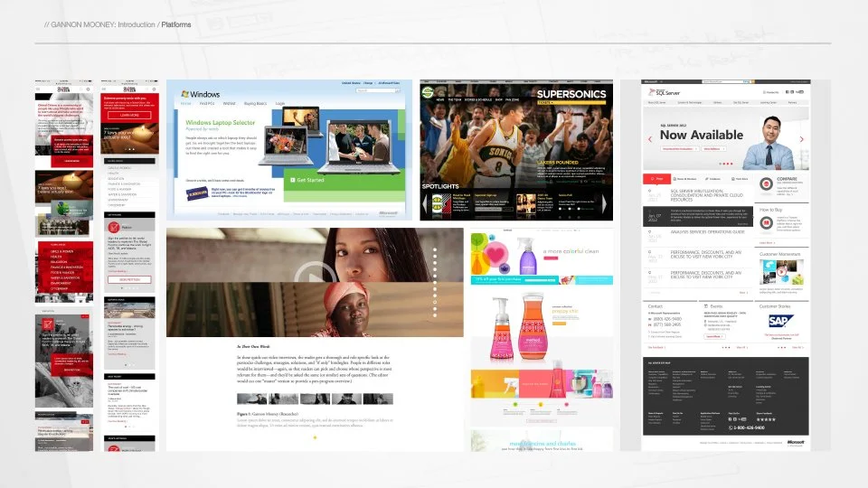Click the SQL Server logo
868x488 pixels.
click(x=664, y=92)
